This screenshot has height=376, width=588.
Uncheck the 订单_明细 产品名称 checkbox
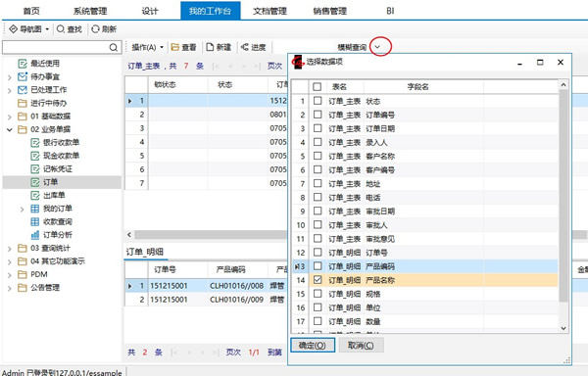tap(318, 280)
